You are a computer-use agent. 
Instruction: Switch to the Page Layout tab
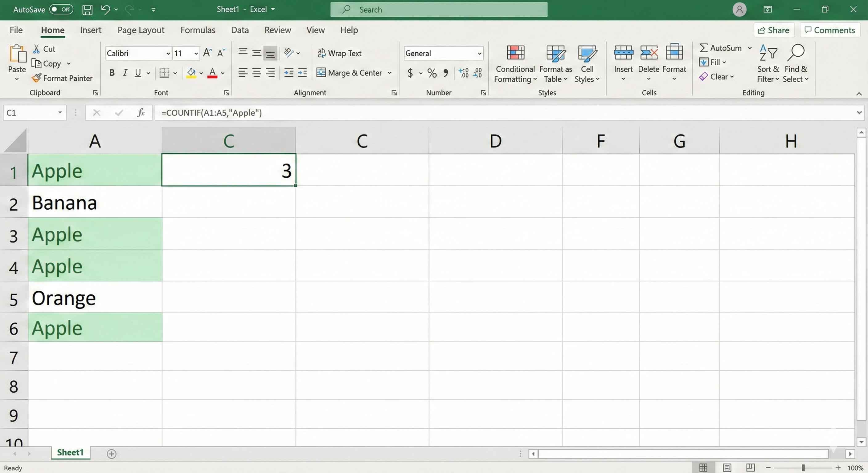coord(141,30)
